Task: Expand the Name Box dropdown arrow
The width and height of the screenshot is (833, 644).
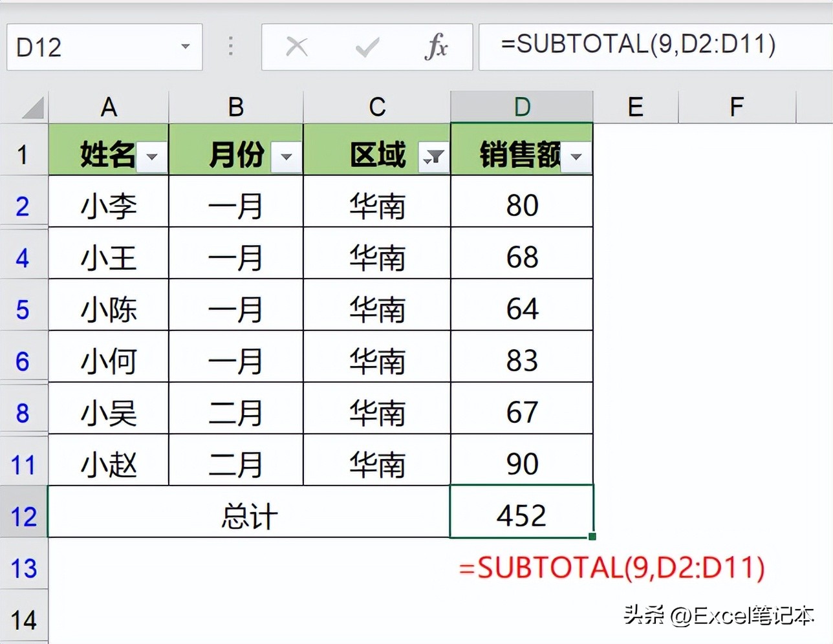Action: [x=186, y=47]
